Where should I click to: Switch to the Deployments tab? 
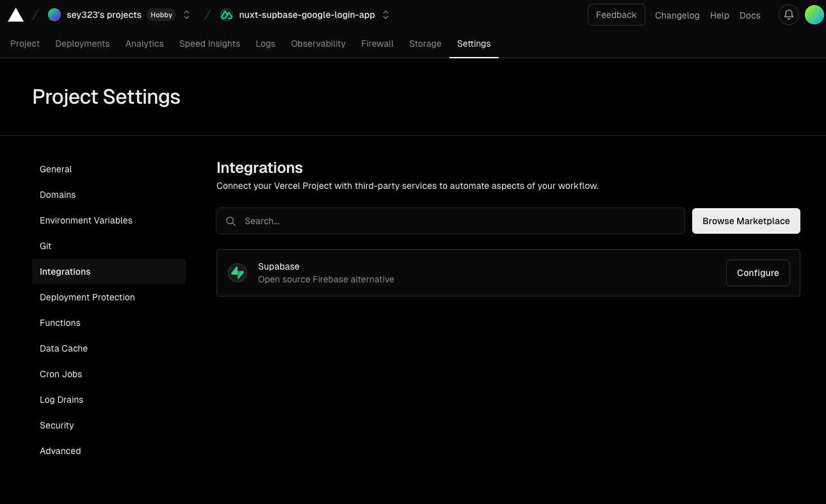82,44
